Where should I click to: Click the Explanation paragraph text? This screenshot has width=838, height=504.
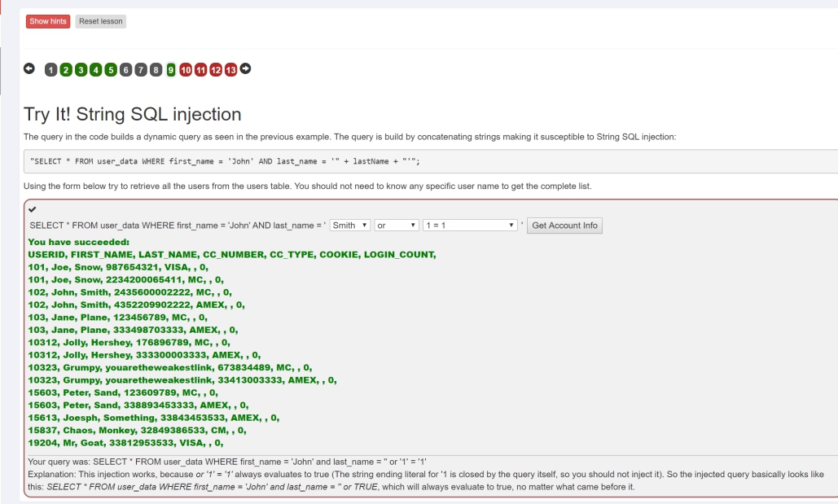(x=426, y=480)
